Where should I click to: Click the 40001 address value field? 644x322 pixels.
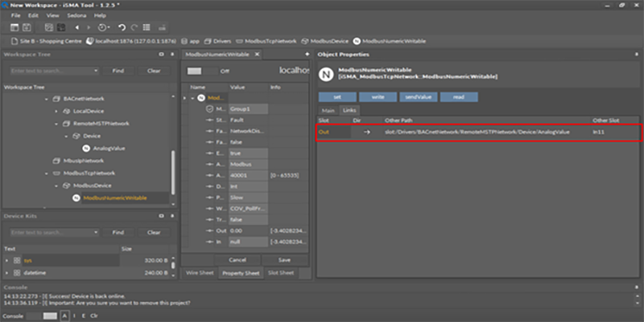tap(248, 175)
